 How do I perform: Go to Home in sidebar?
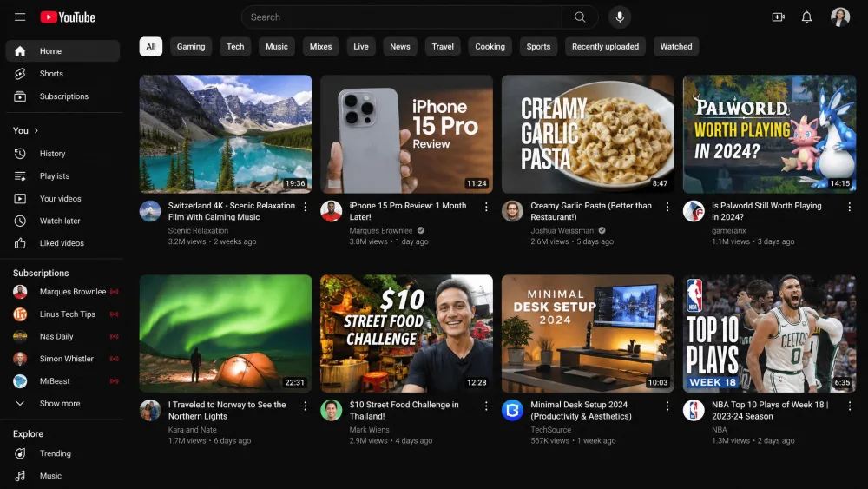(62, 51)
